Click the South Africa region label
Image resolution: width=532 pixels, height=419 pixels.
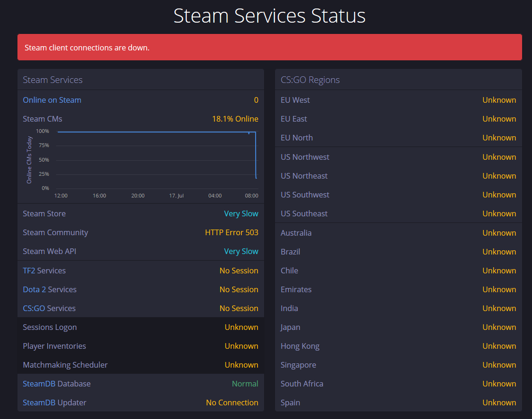point(302,384)
